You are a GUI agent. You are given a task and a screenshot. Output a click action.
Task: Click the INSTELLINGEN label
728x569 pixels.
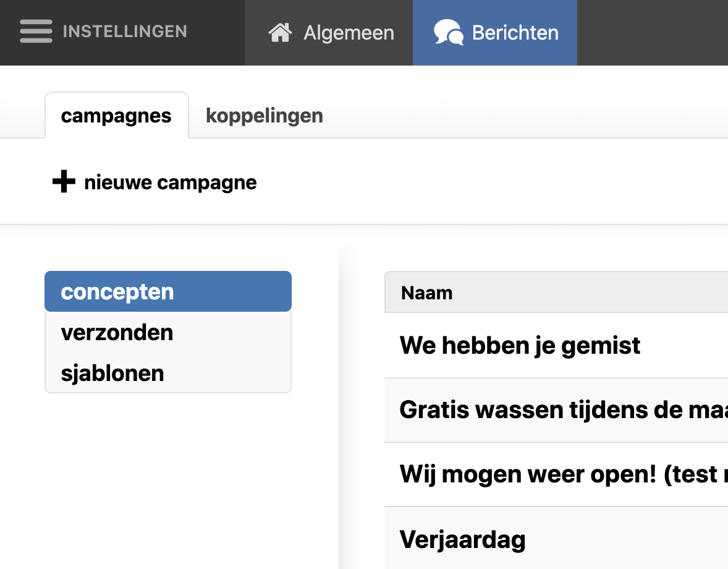125,32
